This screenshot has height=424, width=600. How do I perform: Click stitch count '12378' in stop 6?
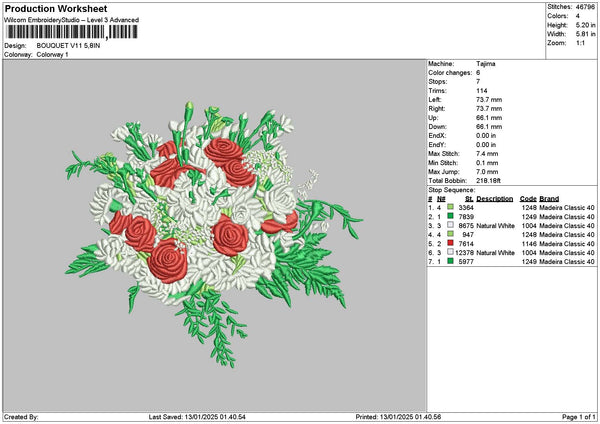point(465,253)
